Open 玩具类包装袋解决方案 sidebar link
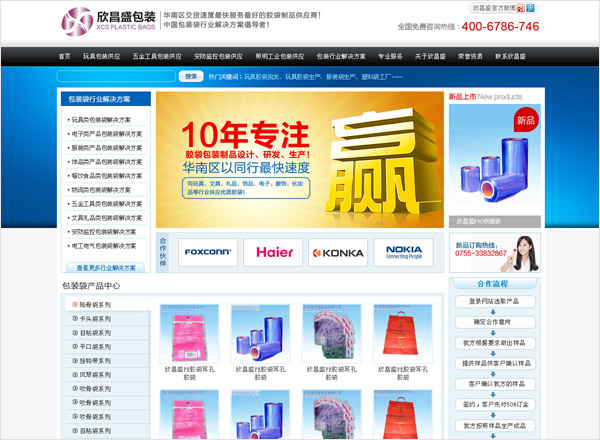This screenshot has width=600, height=440. click(x=106, y=119)
